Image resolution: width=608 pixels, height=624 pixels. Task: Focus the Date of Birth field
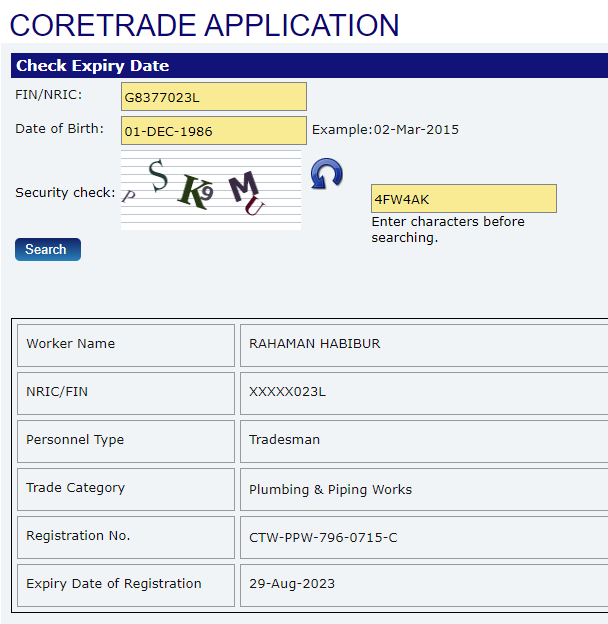[213, 131]
